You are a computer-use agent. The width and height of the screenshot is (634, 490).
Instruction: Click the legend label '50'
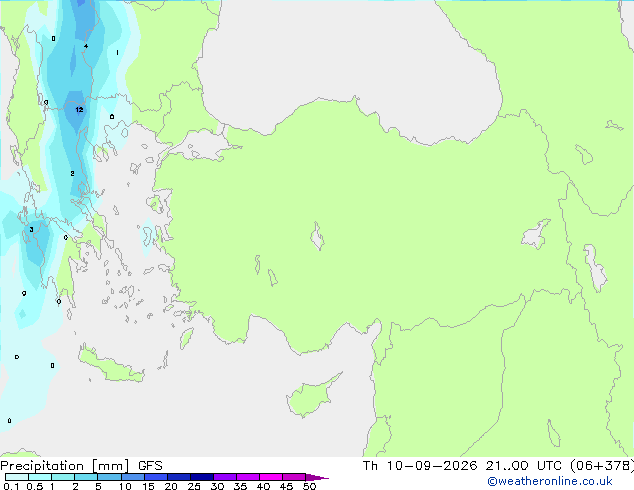pyautogui.click(x=310, y=486)
